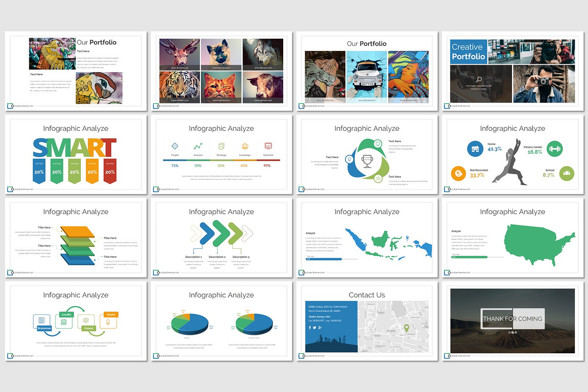Click the '75%' Target value
588x392 pixels.
(x=174, y=166)
